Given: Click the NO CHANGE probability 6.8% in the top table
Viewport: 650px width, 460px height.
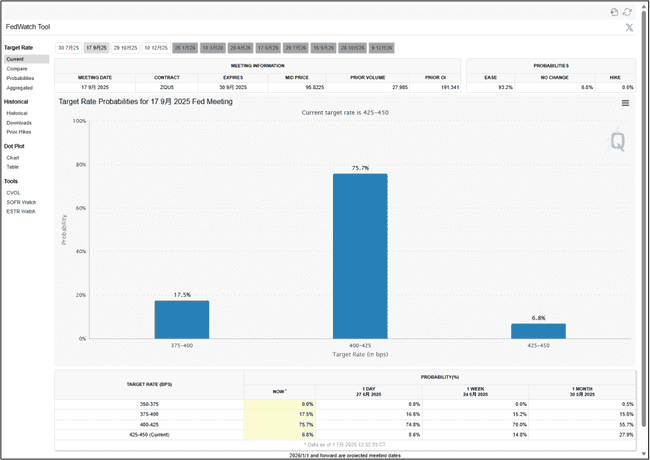Looking at the screenshot, I should click(587, 87).
